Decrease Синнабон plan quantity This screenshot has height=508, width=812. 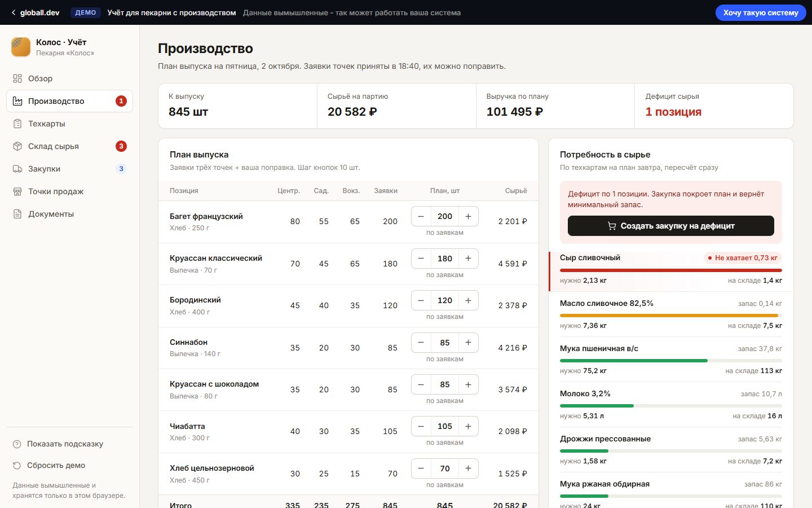pos(421,343)
